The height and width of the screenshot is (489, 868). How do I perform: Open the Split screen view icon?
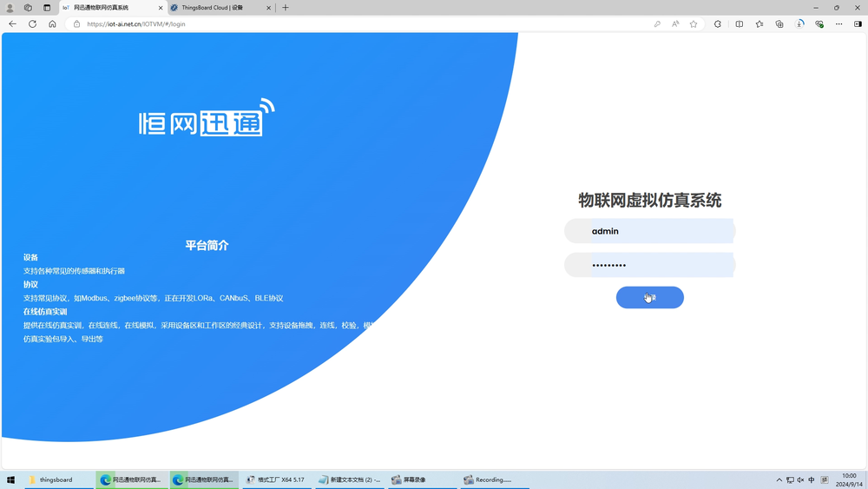click(740, 24)
